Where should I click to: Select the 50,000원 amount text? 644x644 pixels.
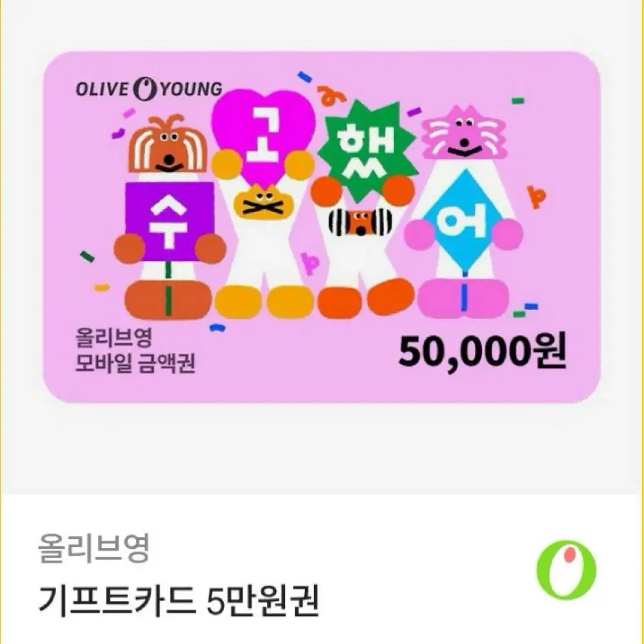(483, 353)
